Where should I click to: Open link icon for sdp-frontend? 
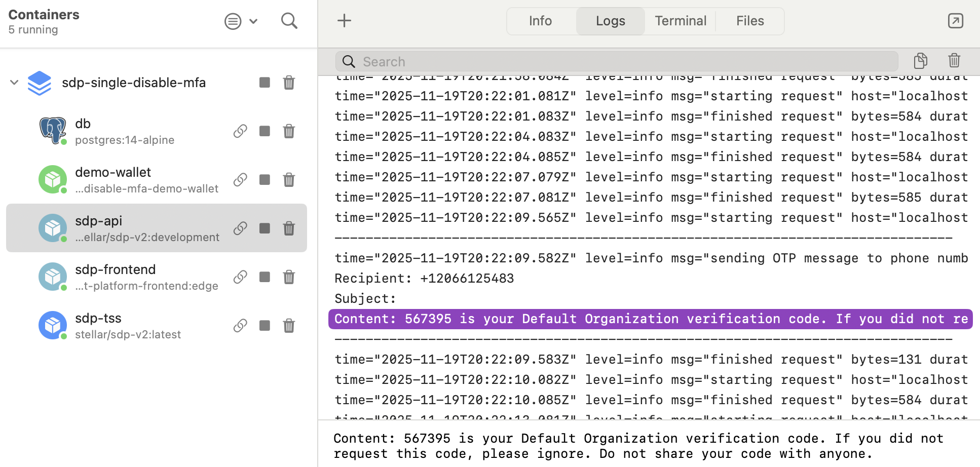pyautogui.click(x=240, y=277)
